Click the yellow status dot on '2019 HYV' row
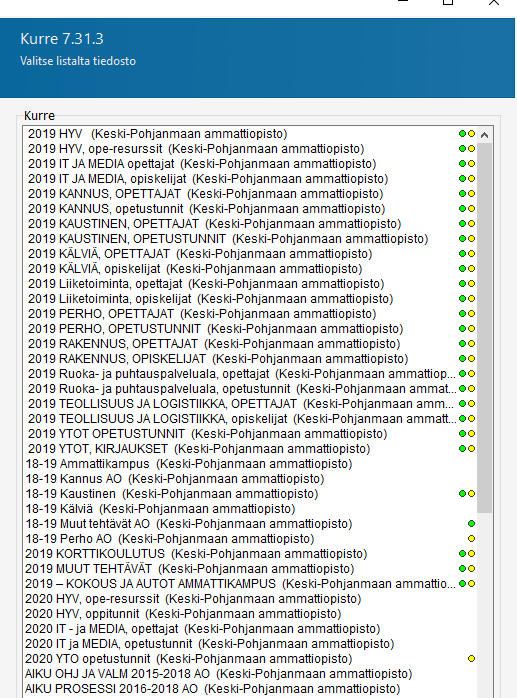This screenshot has height=698, width=517. click(471, 134)
